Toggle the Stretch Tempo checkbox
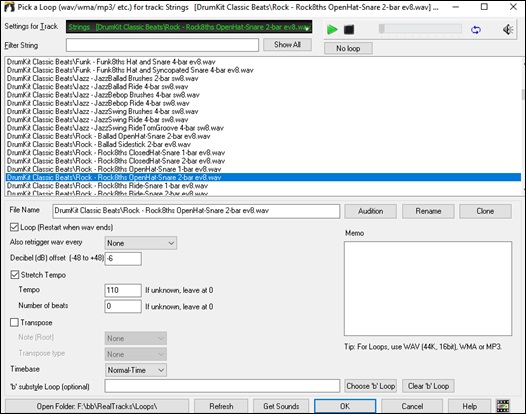Viewport: 526px width, 414px height. pos(14,275)
